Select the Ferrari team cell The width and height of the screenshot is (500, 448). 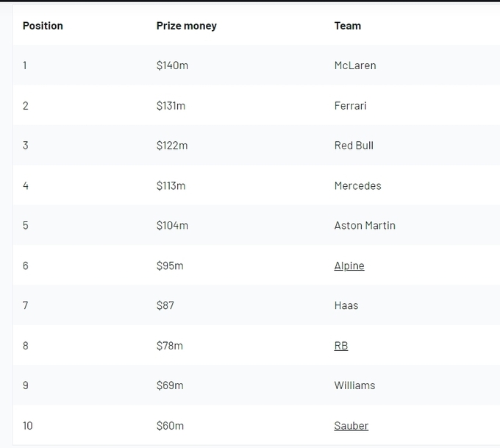pos(350,106)
